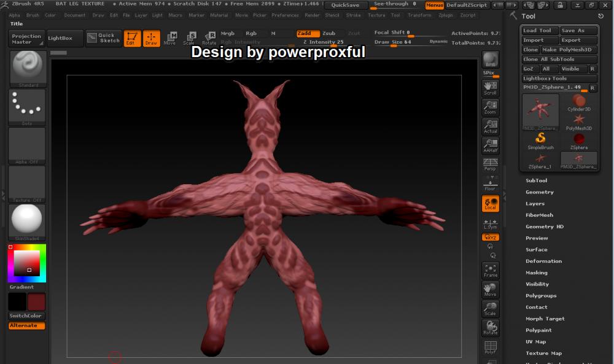Screen dimensions: 614x364
Task: Enable Zsub sculpting mode
Action: tap(329, 34)
